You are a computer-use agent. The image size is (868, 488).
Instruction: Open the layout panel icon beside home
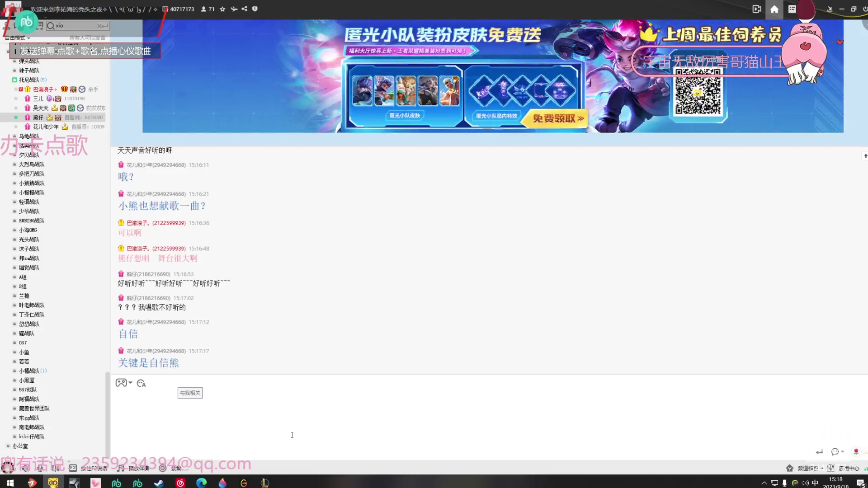(x=792, y=9)
